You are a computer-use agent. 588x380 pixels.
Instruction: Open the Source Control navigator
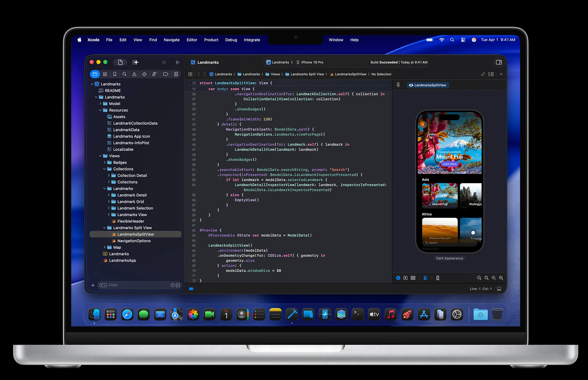[x=105, y=74]
